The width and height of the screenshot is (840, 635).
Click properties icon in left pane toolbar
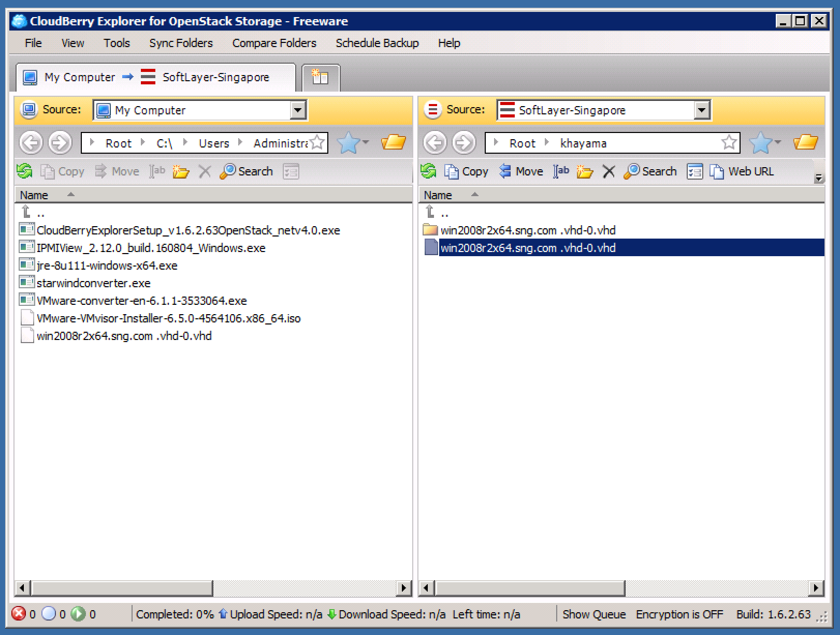point(291,171)
